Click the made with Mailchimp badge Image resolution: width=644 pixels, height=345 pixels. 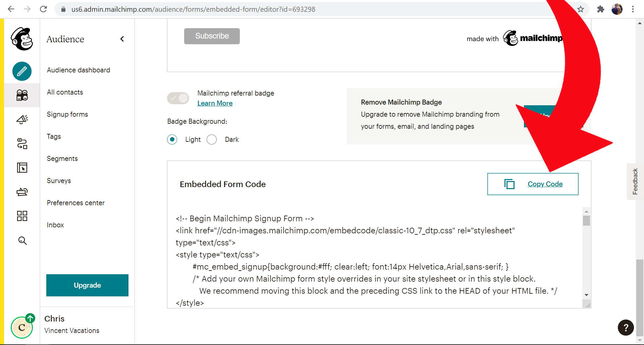(515, 38)
